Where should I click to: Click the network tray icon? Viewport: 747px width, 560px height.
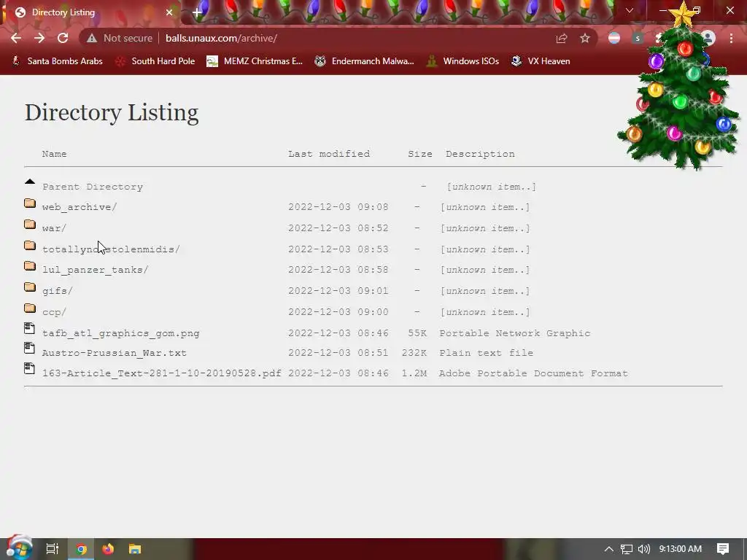coord(627,549)
